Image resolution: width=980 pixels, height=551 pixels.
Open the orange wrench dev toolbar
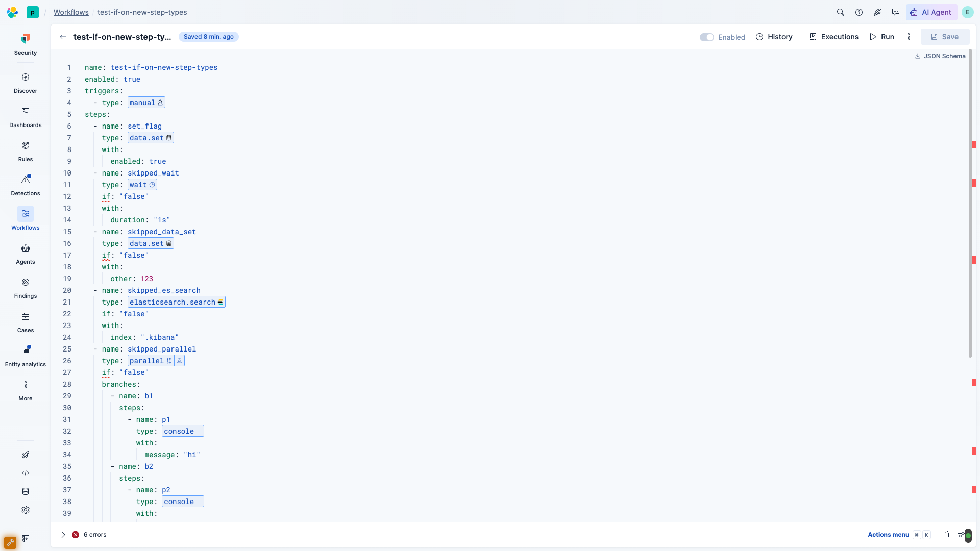pos(10,542)
